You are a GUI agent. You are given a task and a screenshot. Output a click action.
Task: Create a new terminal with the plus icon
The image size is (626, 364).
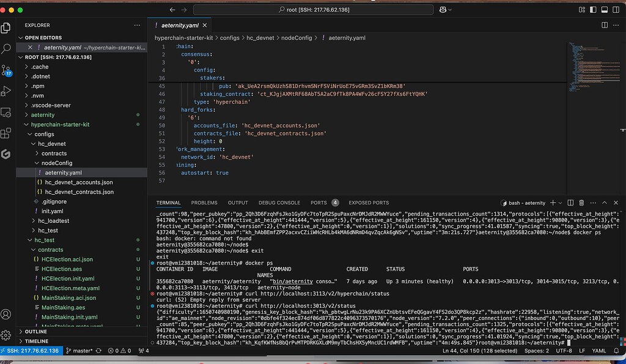(553, 203)
